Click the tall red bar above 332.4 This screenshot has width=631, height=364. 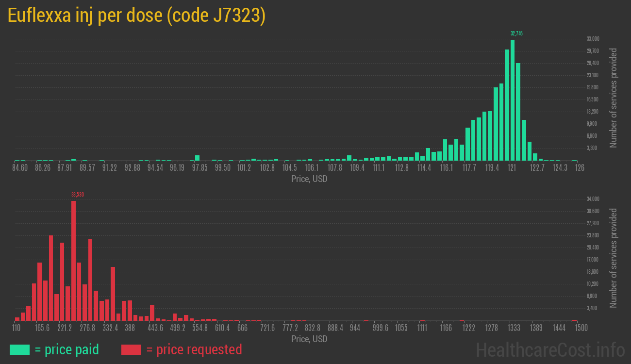113,293
